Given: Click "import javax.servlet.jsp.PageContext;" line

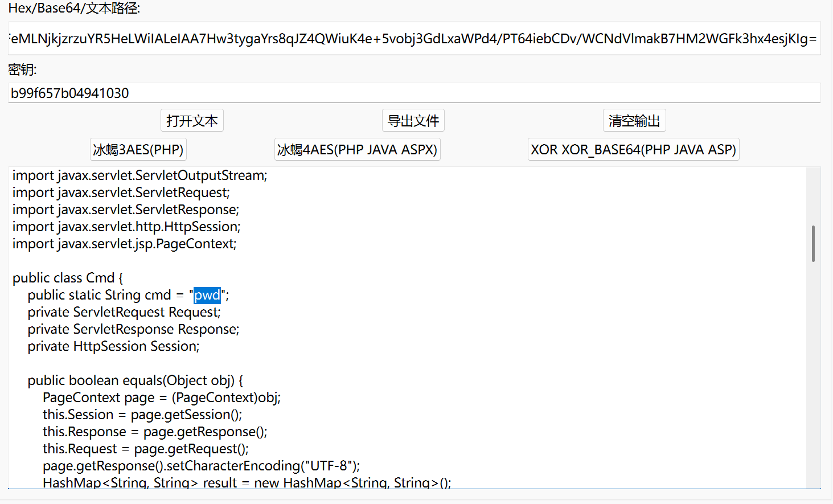Looking at the screenshot, I should (x=125, y=244).
